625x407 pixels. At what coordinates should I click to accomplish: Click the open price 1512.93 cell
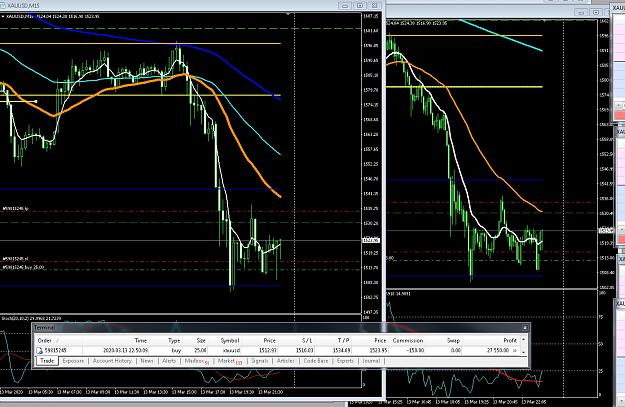pyautogui.click(x=267, y=350)
